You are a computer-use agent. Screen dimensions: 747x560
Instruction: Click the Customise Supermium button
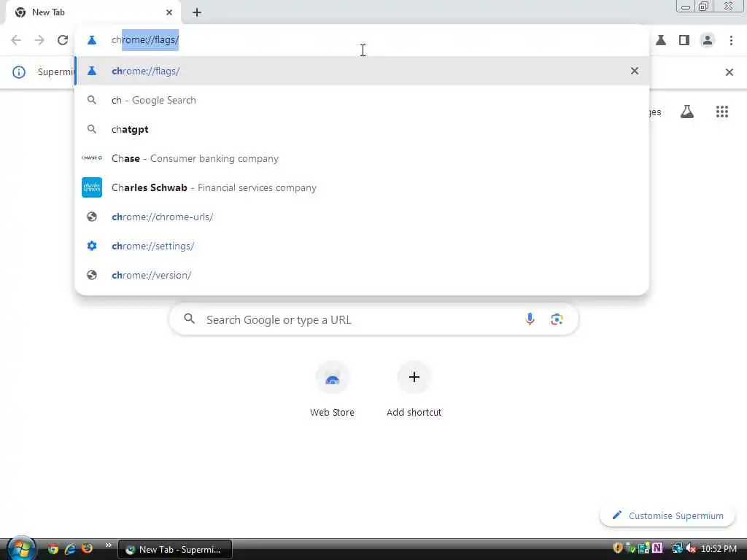pyautogui.click(x=667, y=516)
